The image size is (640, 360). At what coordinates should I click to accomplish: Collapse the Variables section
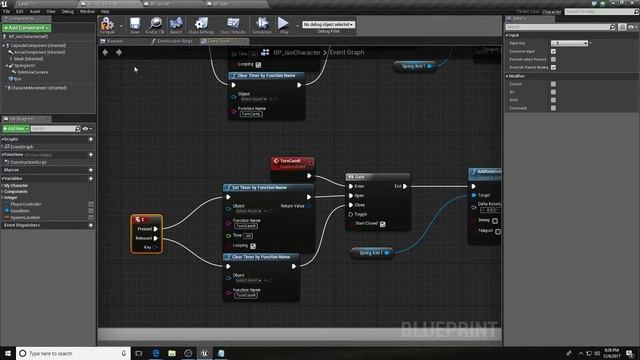coord(2,178)
